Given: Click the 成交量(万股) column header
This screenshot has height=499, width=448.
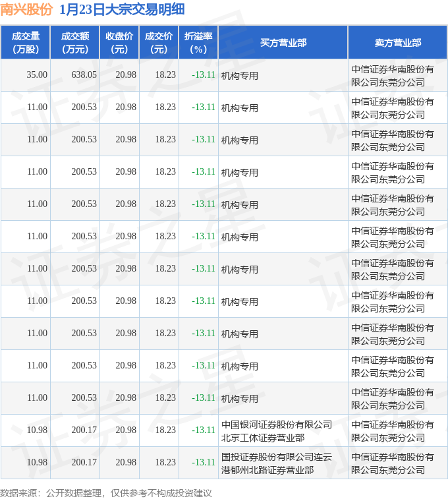Looking at the screenshot, I should tap(25, 42).
